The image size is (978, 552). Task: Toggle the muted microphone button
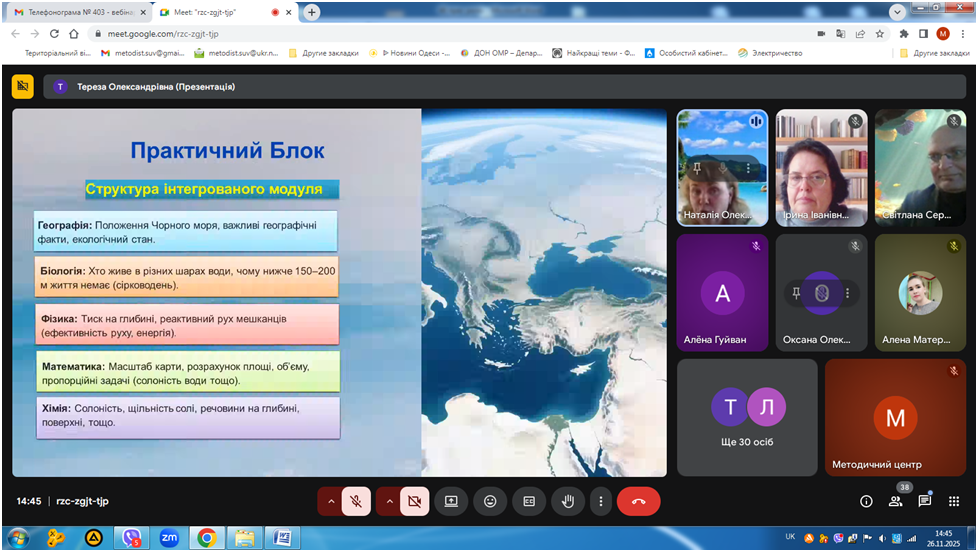(x=357, y=501)
